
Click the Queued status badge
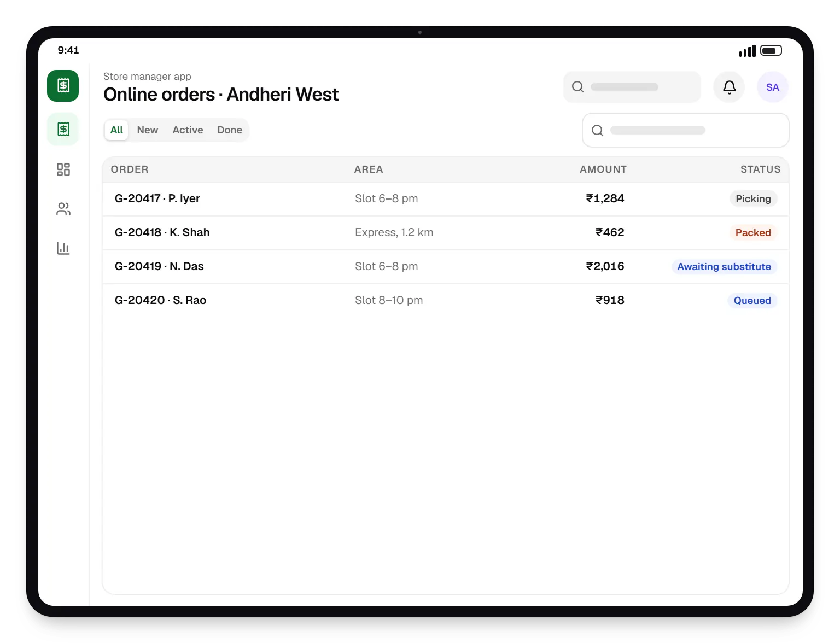(752, 301)
